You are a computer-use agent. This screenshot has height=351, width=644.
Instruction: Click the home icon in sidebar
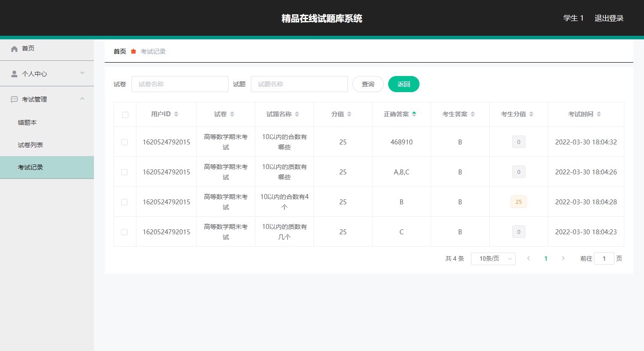[14, 49]
